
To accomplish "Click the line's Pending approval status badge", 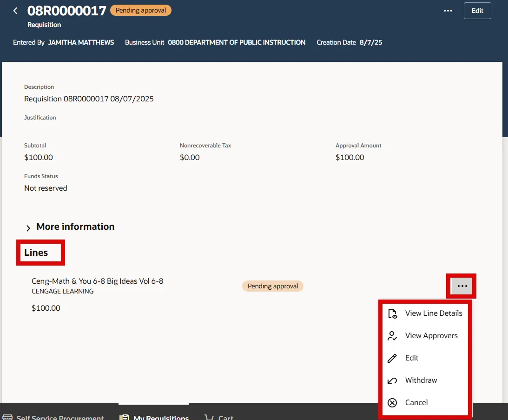I will [273, 286].
